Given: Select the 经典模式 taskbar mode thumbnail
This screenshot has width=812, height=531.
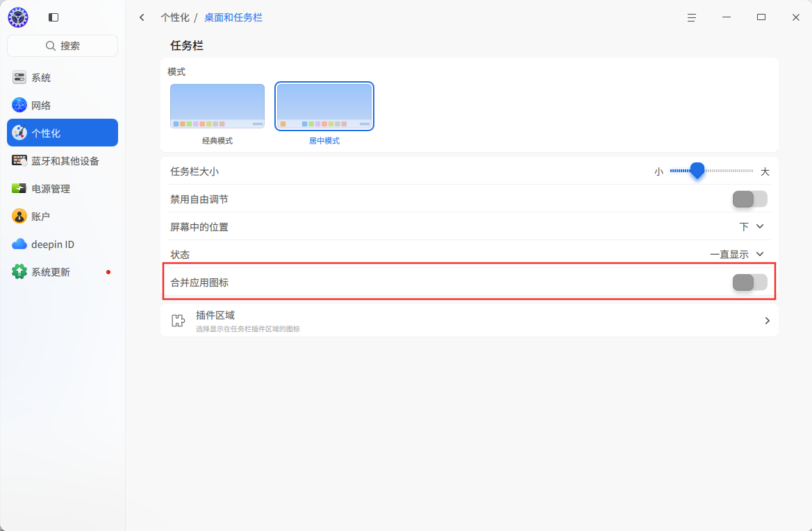Looking at the screenshot, I should point(217,106).
